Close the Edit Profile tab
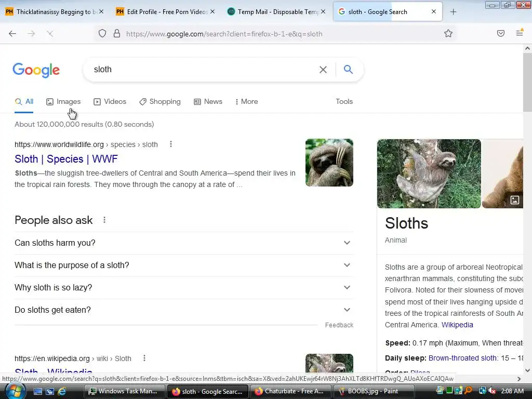This screenshot has width=532, height=399. (212, 11)
